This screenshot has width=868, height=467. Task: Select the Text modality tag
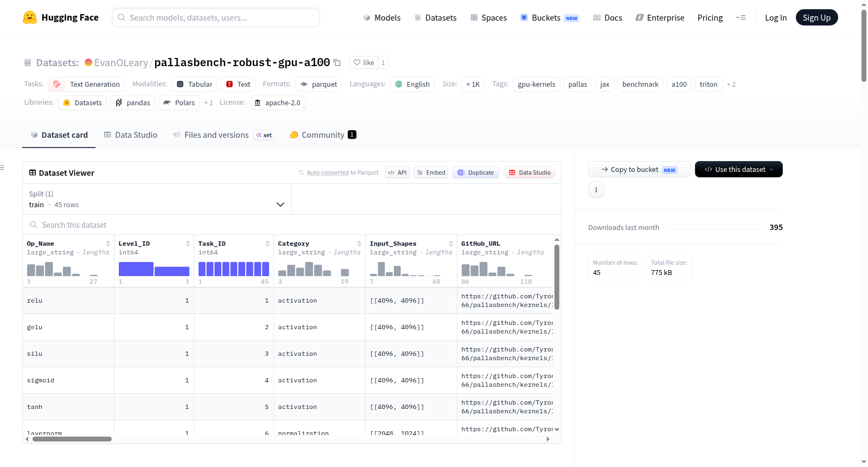click(238, 84)
